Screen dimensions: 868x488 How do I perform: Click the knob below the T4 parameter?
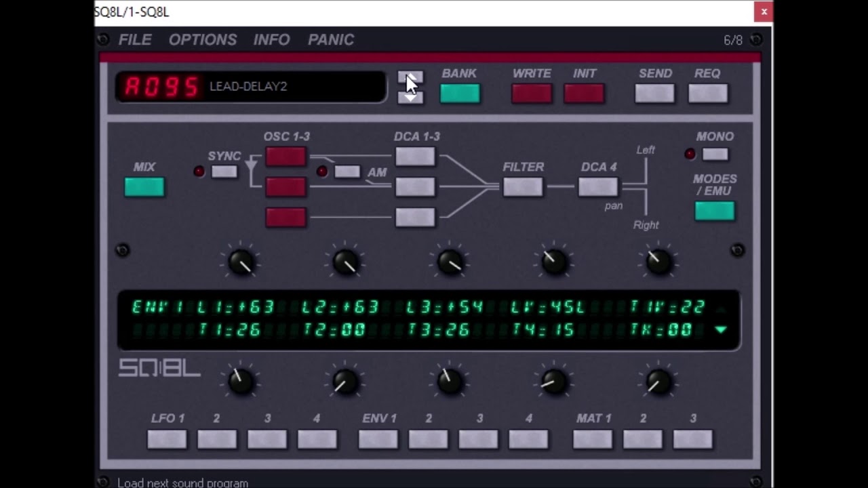(554, 382)
